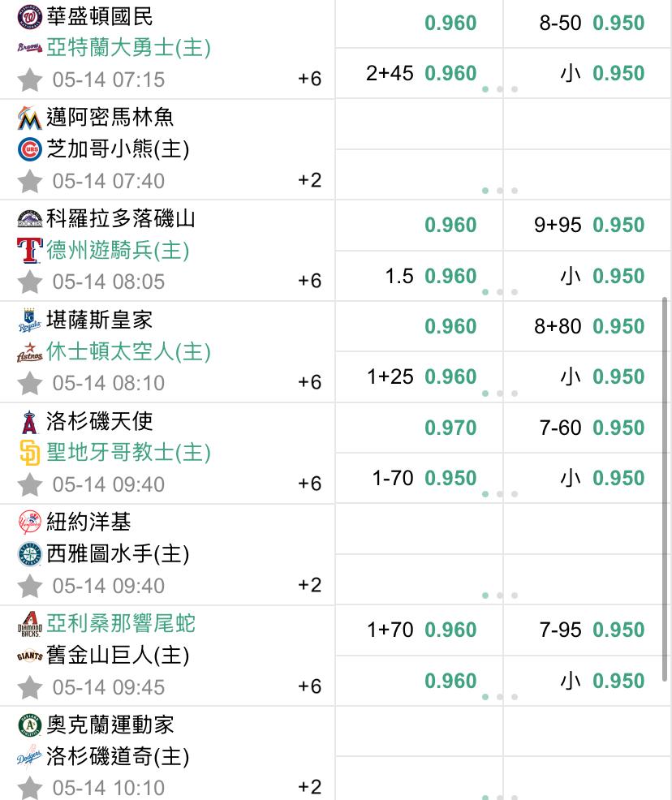Select over 9+95 odds for Rangers game
Image resolution: width=672 pixels, height=800 pixels.
[588, 225]
